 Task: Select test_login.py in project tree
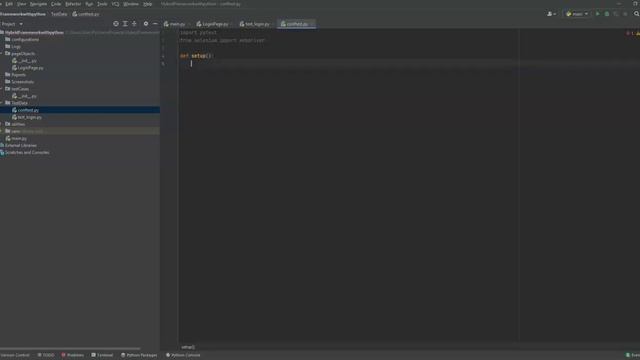(x=29, y=117)
